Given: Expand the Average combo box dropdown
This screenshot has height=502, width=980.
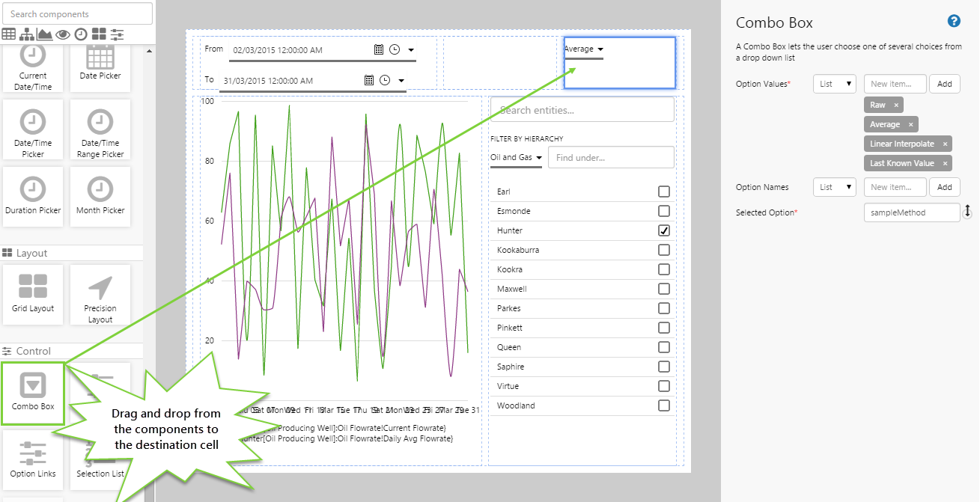Looking at the screenshot, I should click(584, 49).
